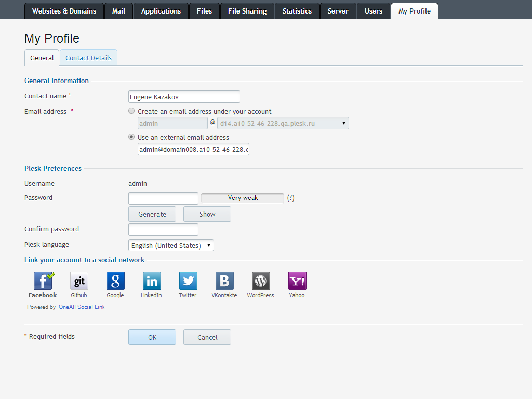
Task: Go to the Statistics tab
Action: pos(297,11)
